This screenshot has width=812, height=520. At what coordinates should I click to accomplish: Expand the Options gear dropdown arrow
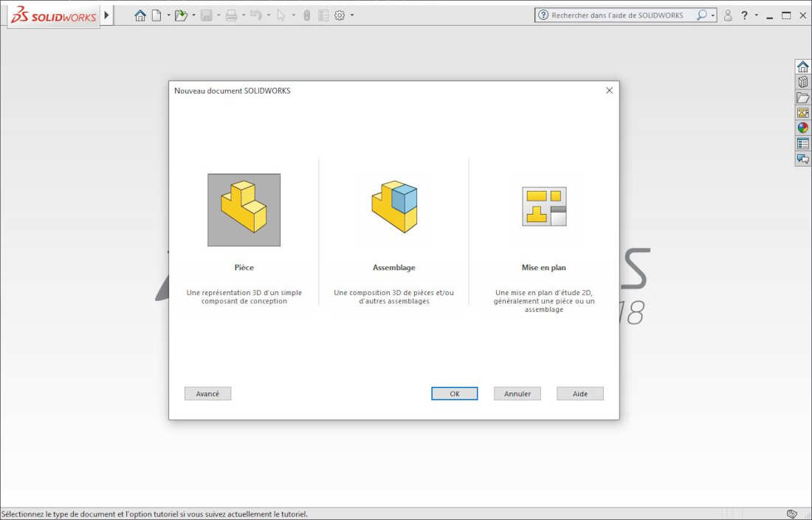352,15
